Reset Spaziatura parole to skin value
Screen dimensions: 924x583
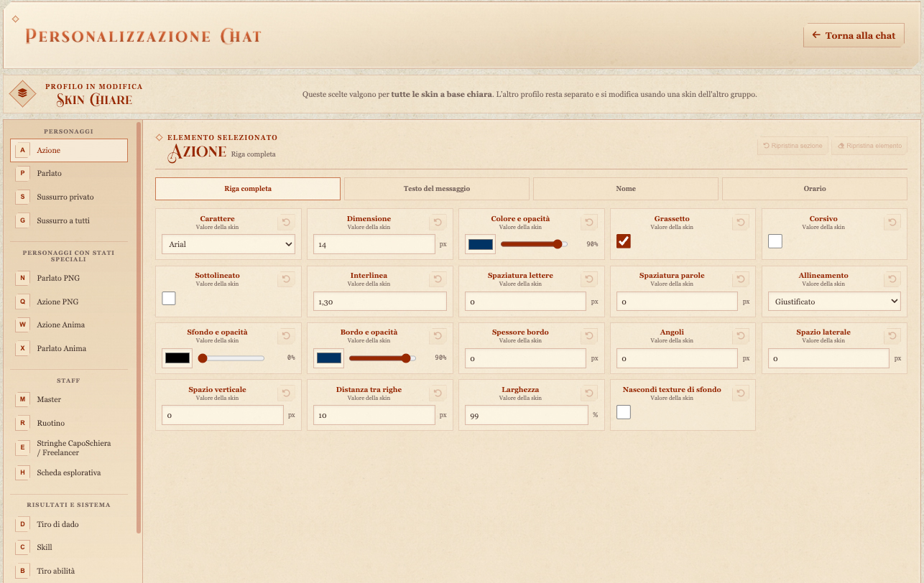(741, 279)
